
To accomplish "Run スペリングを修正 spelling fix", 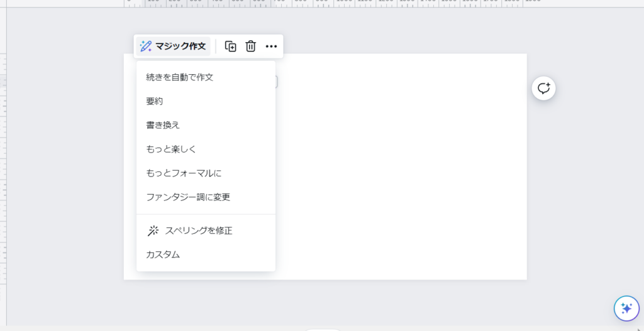I will click(198, 231).
